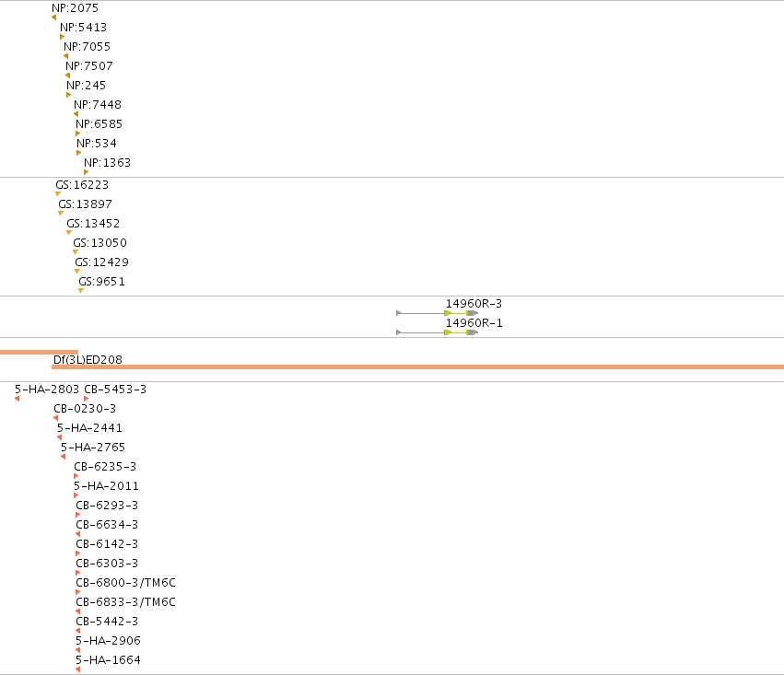Image resolution: width=784 pixels, height=675 pixels.
Task: Select the triangle marker under GS:9651
Action: coord(81,291)
